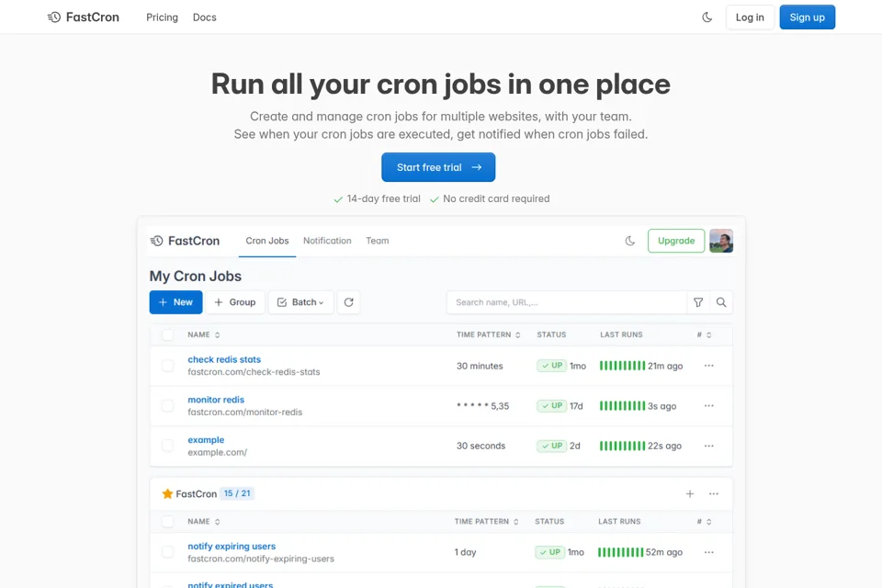Viewport: 882px width, 588px height.
Task: Select all checkbox in FastCron group header
Action: pos(167,522)
